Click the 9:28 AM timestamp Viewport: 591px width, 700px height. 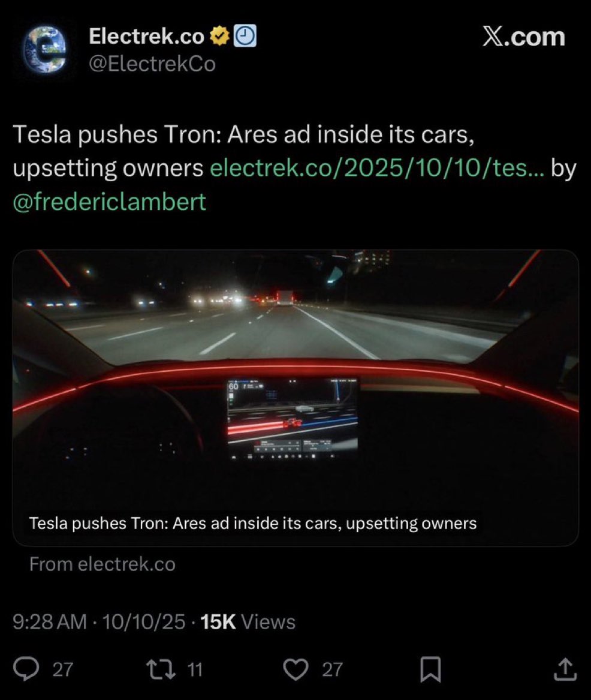point(50,621)
